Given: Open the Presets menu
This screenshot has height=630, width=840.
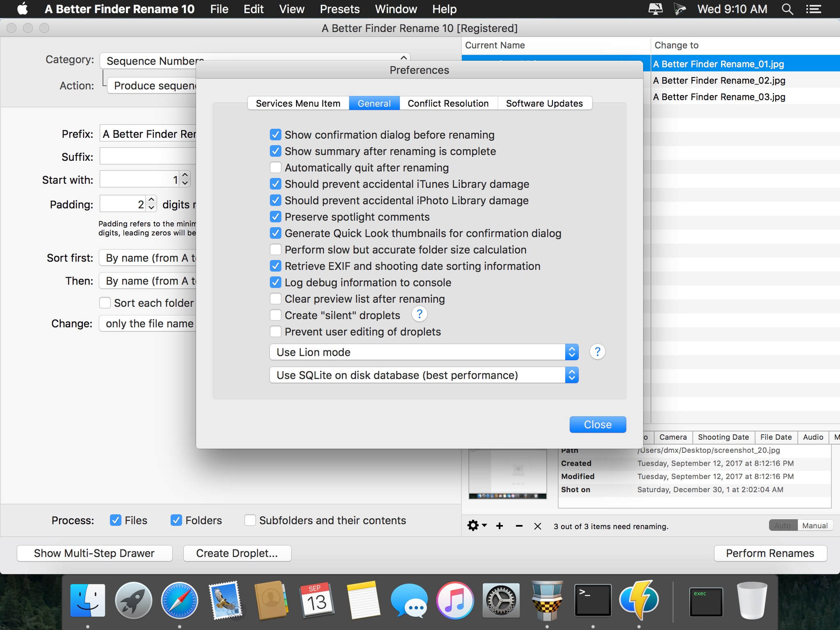Looking at the screenshot, I should [340, 9].
